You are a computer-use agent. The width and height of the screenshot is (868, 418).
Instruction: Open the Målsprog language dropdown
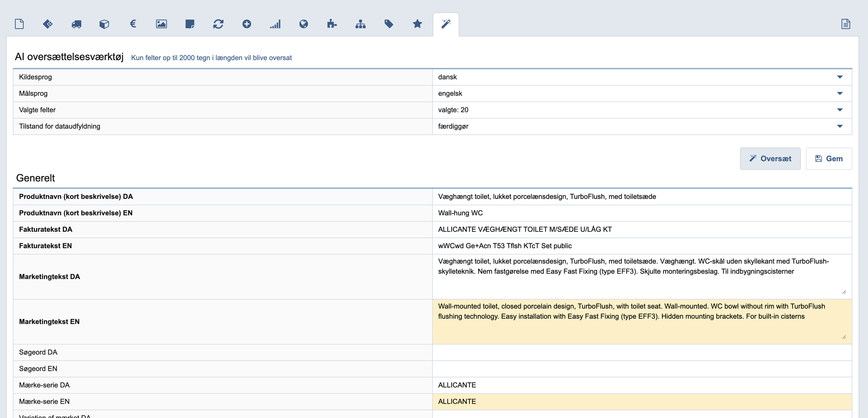point(642,93)
